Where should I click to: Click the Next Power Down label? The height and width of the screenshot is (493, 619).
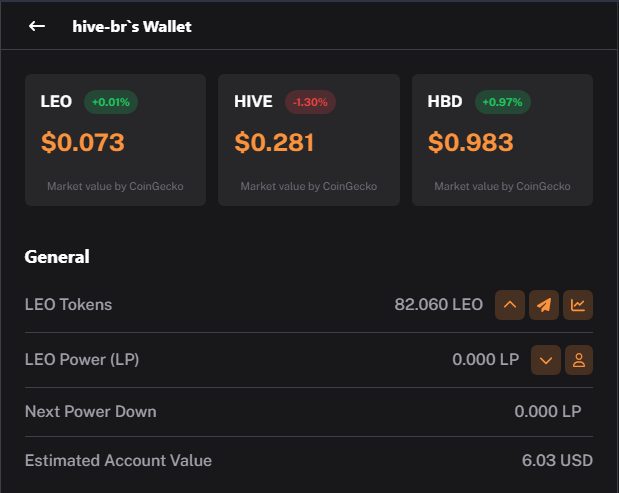point(90,411)
